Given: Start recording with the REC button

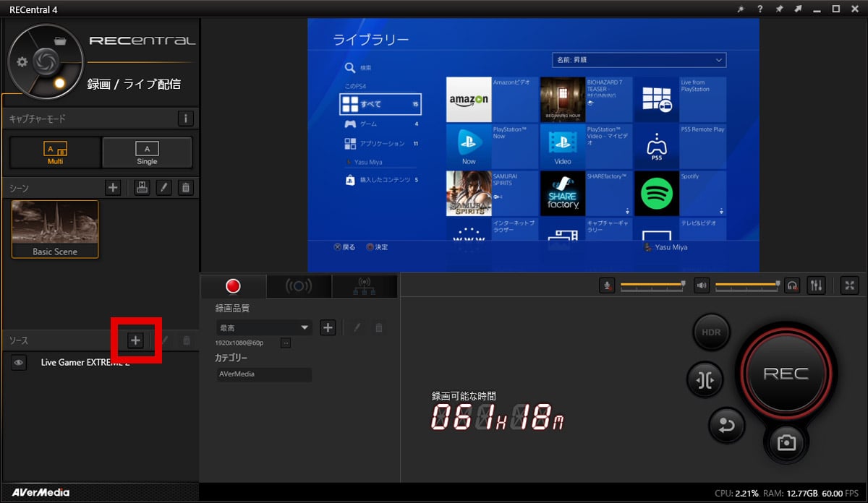Looking at the screenshot, I should click(786, 374).
